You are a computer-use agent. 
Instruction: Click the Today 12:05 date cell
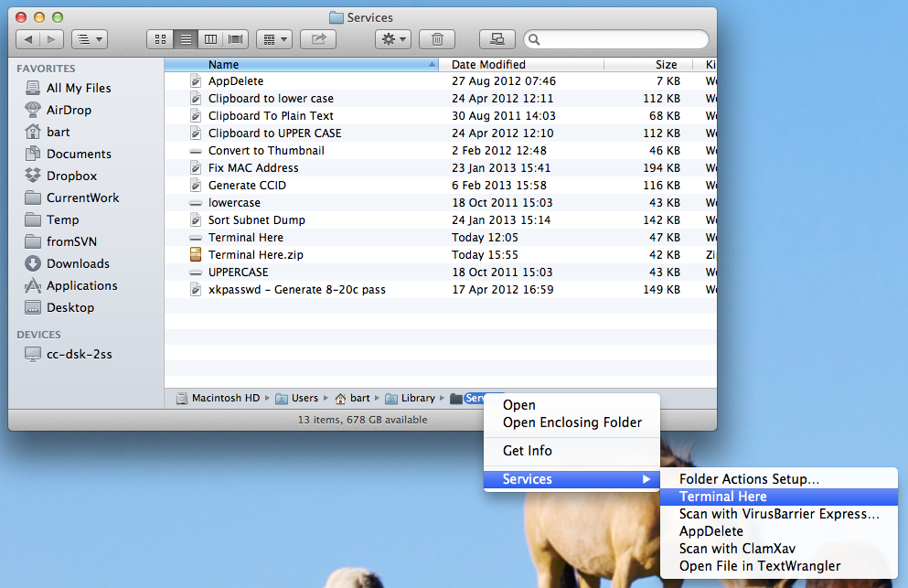click(485, 238)
